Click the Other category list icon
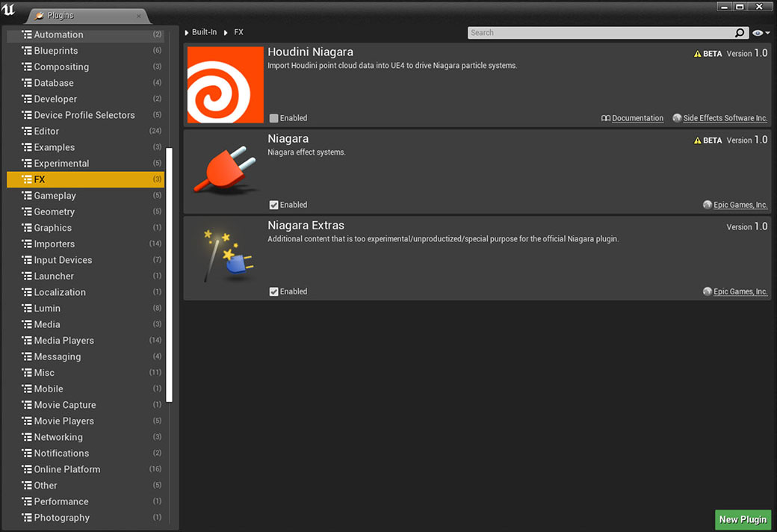Screen dimensions: 777x532 [x=27, y=486]
